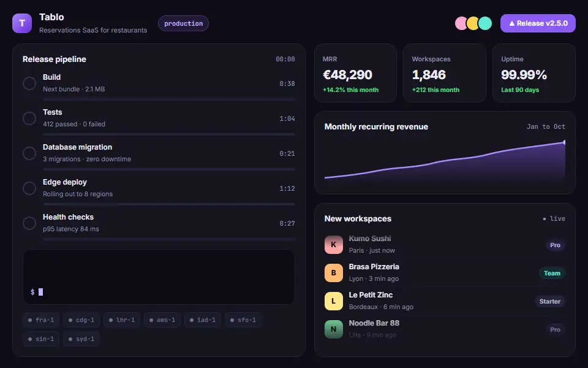Click the Release v2.5.0 button
This screenshot has width=588, height=368.
pyautogui.click(x=538, y=23)
